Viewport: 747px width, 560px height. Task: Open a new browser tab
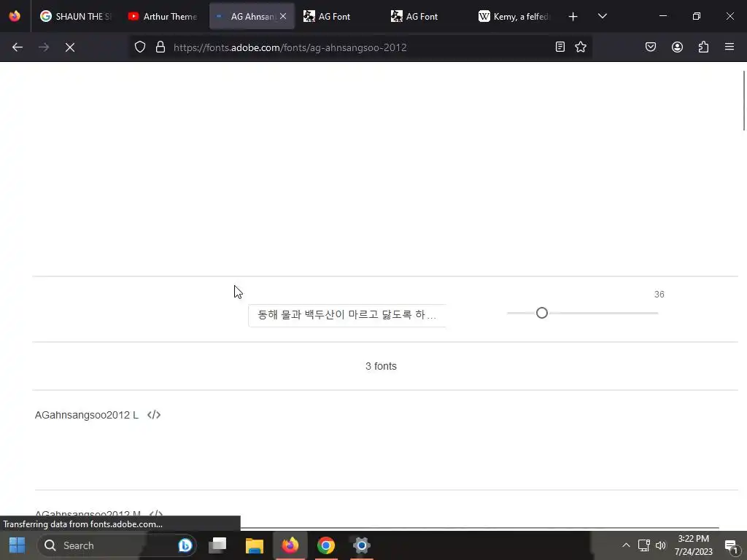573,16
